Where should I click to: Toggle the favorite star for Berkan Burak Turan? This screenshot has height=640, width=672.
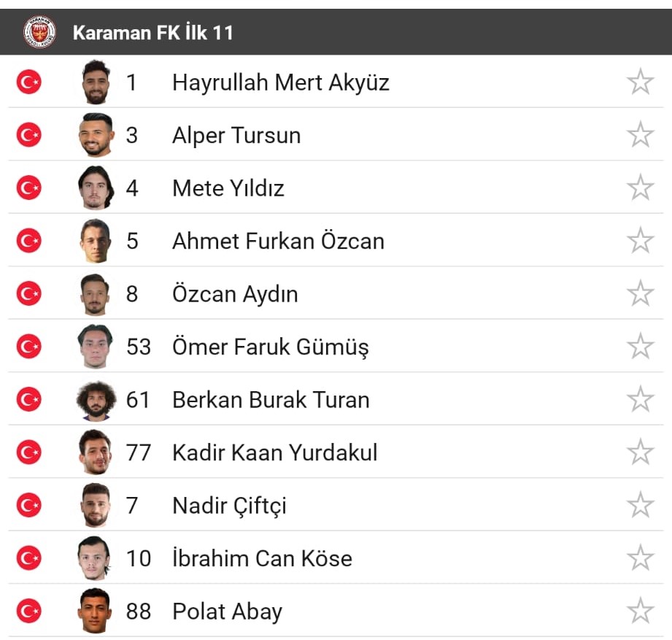pyautogui.click(x=641, y=398)
